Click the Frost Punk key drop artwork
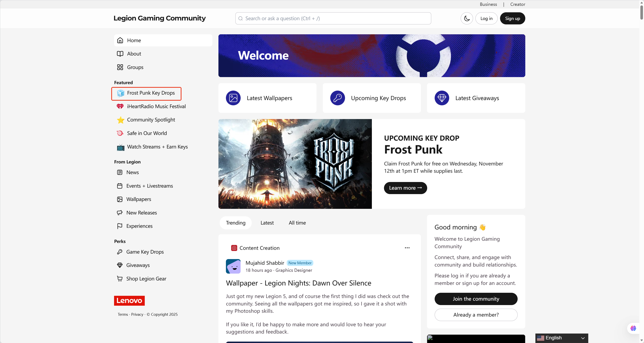 point(295,164)
